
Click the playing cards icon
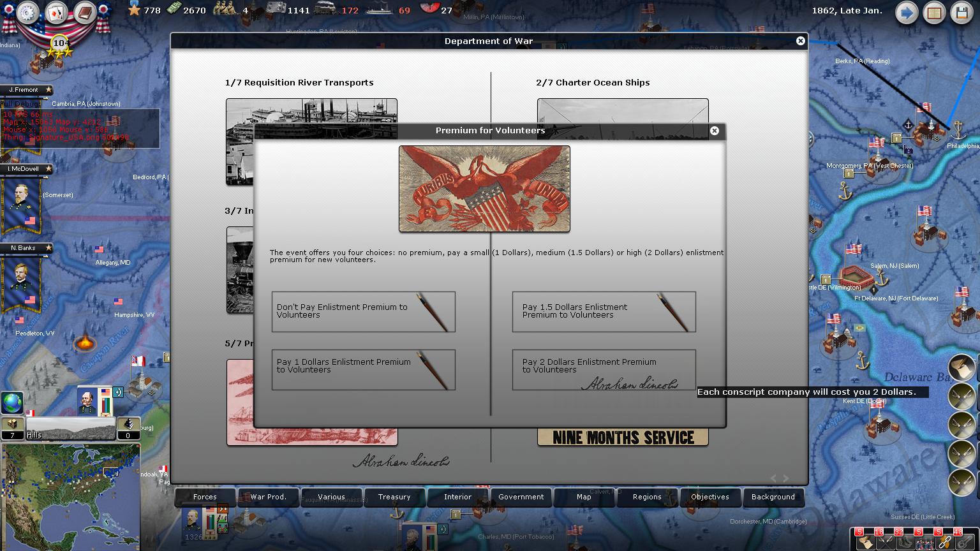click(x=57, y=13)
